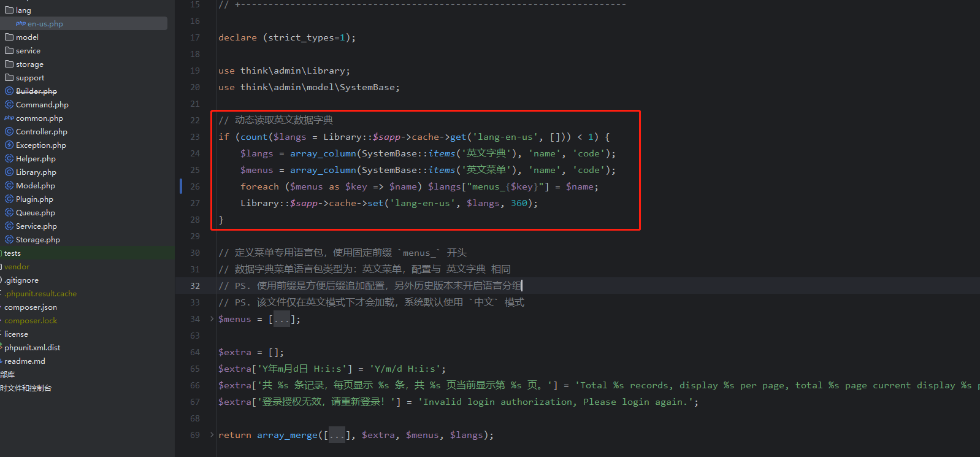Screen dimensions: 980x457
Task: Select the .gitignore file
Action: [x=21, y=280]
